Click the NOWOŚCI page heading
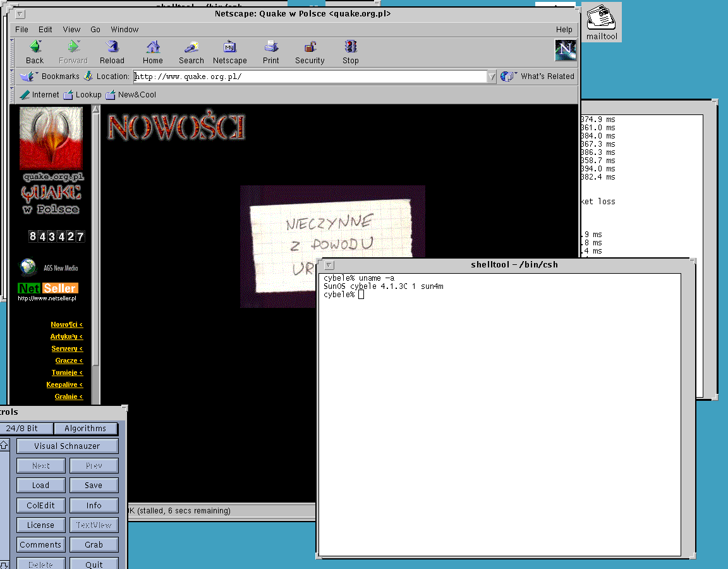The width and height of the screenshot is (728, 569). click(176, 126)
